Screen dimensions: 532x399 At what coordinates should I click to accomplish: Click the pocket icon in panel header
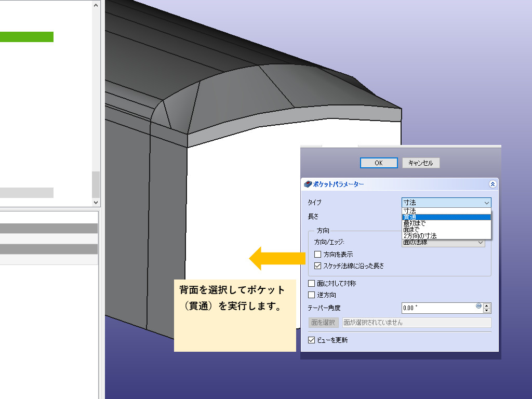(308, 184)
